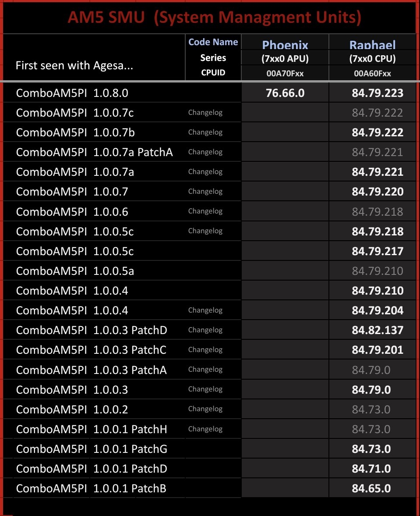This screenshot has width=420, height=516.
Task: Open Changelog next to ComboAM5PI 1.0.0.5c
Action: [205, 231]
